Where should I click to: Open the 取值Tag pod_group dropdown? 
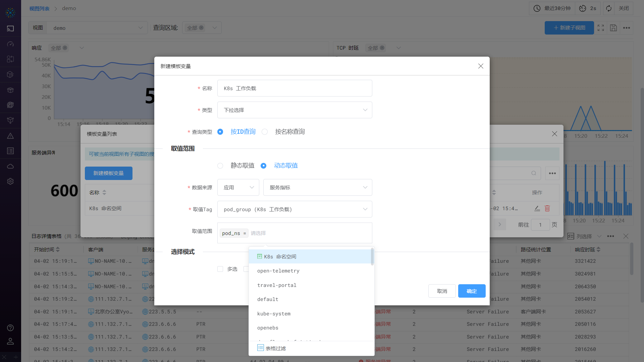294,209
